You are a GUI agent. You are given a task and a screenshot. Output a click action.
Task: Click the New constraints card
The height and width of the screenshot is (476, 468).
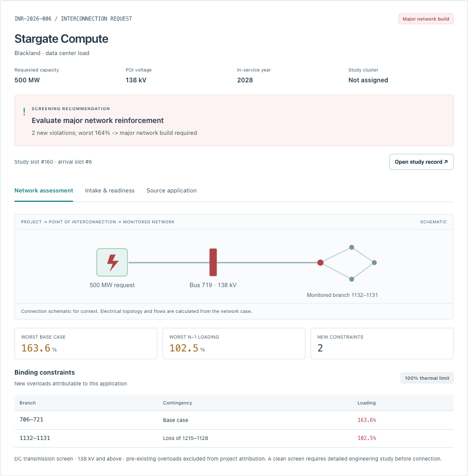tap(382, 343)
